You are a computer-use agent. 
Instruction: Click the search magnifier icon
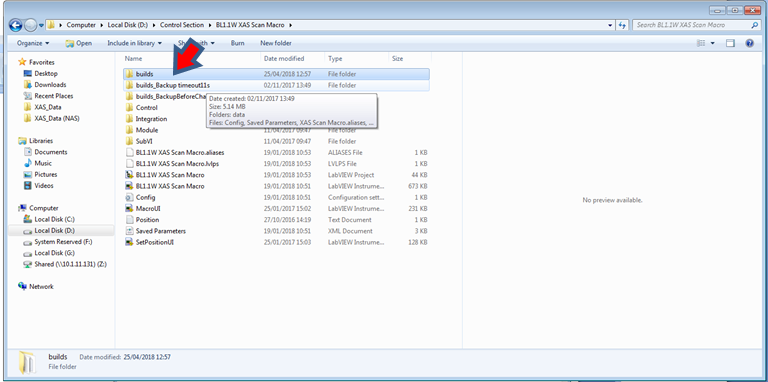[755, 25]
